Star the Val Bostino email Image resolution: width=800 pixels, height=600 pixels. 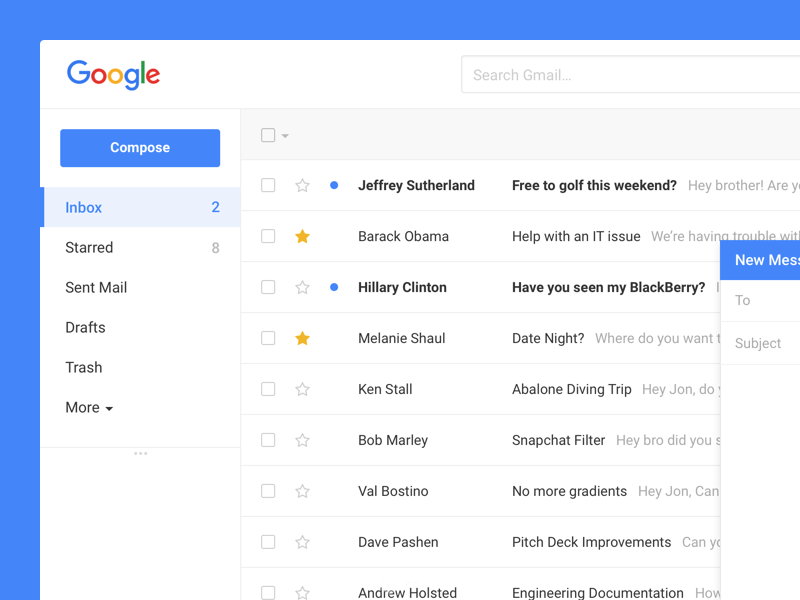click(x=303, y=491)
